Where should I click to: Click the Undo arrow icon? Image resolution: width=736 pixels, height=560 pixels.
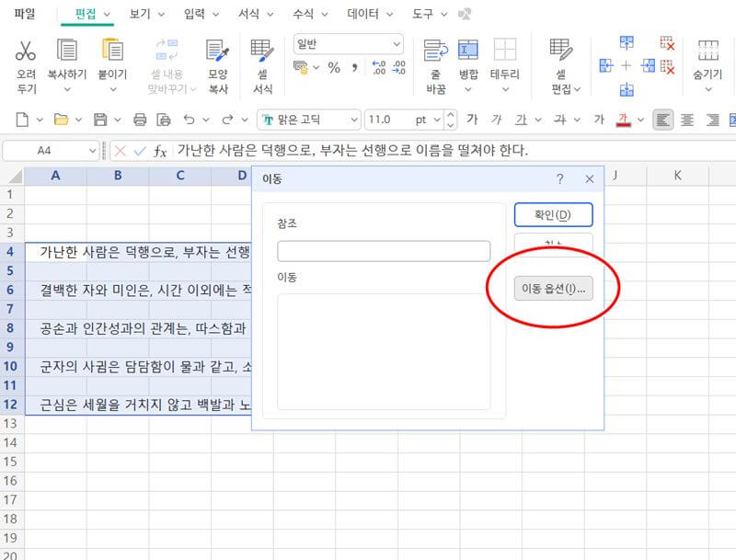tap(190, 120)
